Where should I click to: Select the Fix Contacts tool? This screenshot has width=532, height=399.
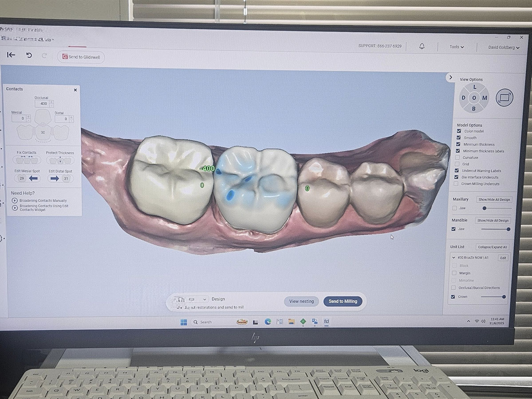point(27,160)
